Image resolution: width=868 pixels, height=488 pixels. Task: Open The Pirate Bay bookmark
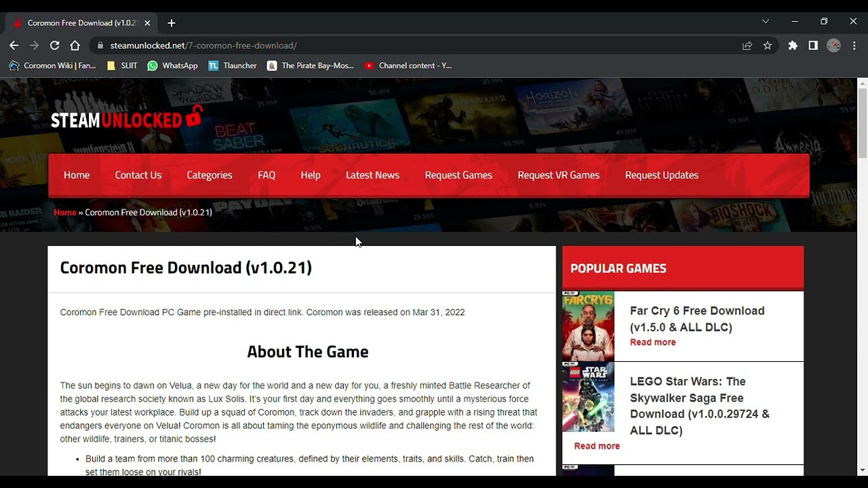(x=311, y=66)
